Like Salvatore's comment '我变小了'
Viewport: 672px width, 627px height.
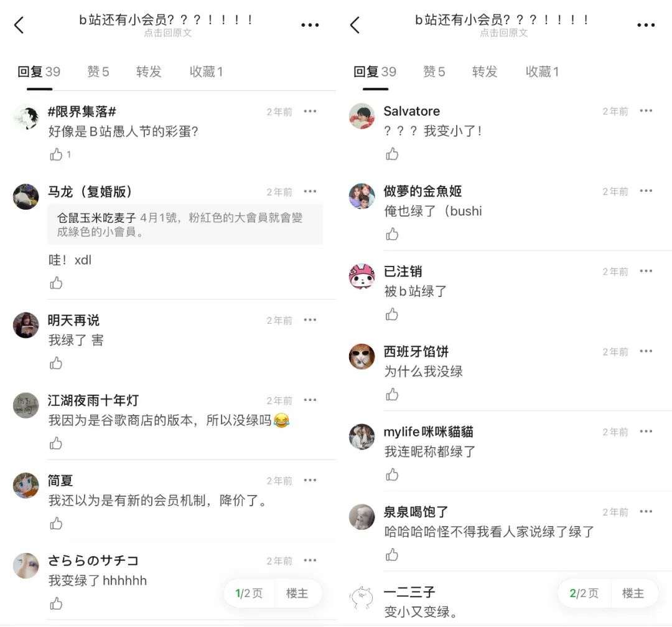(392, 154)
